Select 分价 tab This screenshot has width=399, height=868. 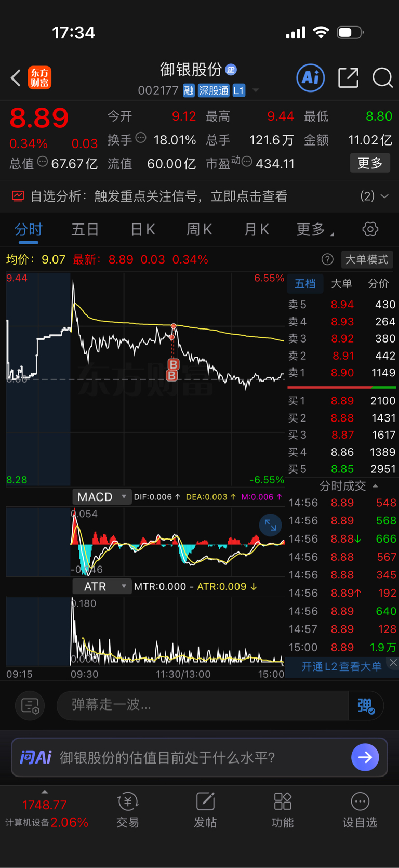378,284
